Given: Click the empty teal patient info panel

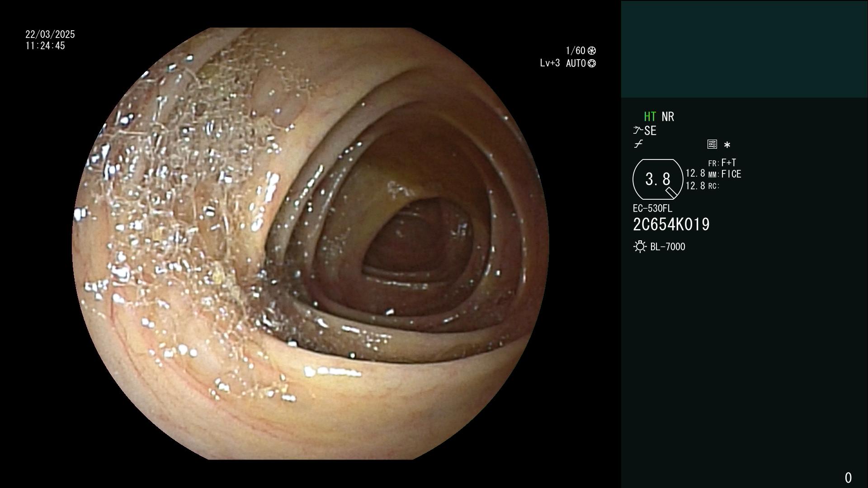Looking at the screenshot, I should click(x=744, y=49).
